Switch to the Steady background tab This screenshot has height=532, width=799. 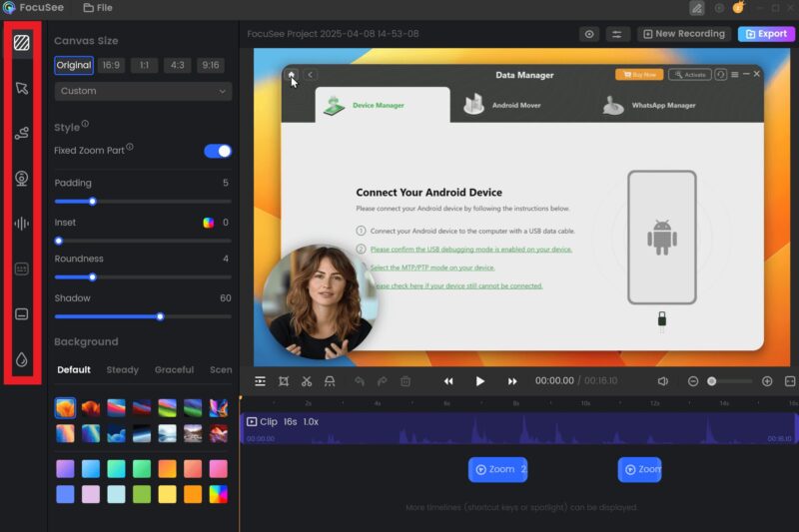coord(122,370)
